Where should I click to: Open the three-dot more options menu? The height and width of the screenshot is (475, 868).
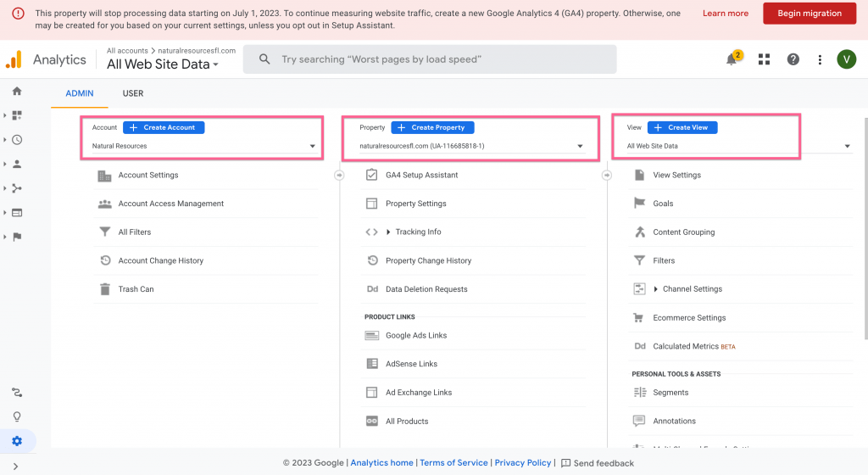820,59
